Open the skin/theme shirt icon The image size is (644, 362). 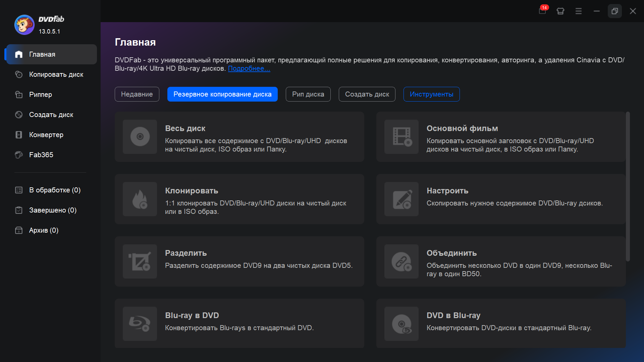click(560, 11)
